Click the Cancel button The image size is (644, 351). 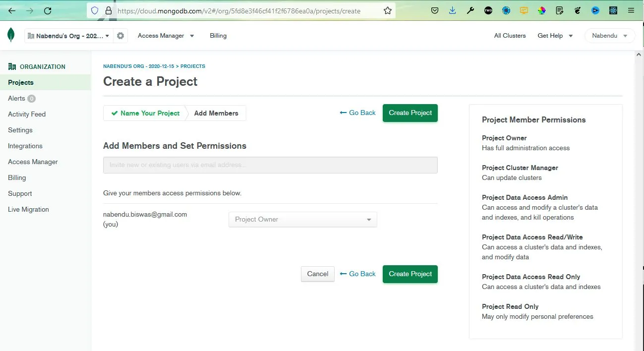pos(318,274)
